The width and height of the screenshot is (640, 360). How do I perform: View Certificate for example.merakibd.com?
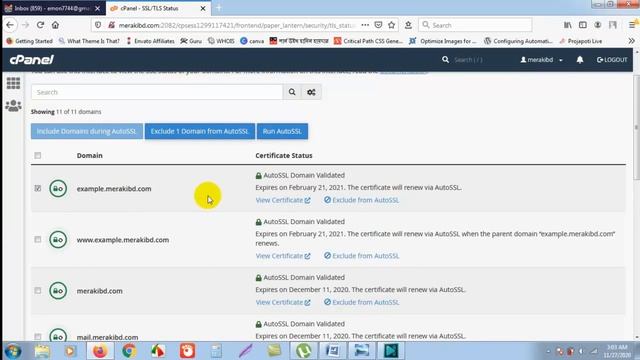283,200
